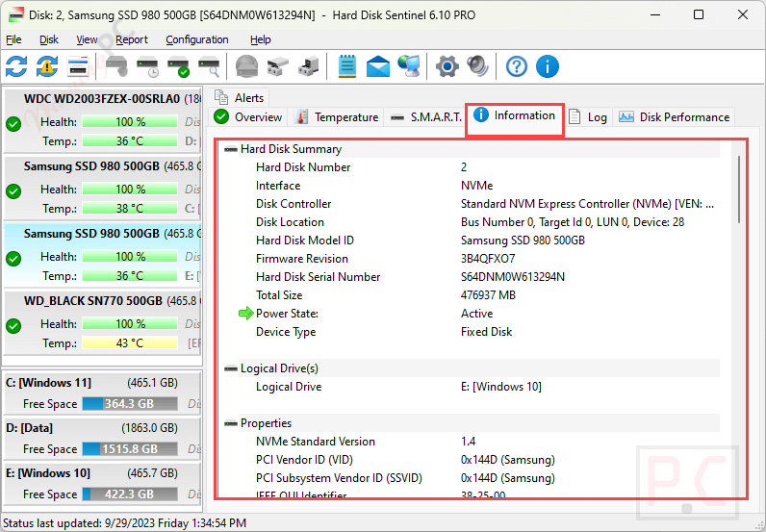Screen dimensions: 766x532
Task: Select the Information tab
Action: 515,116
